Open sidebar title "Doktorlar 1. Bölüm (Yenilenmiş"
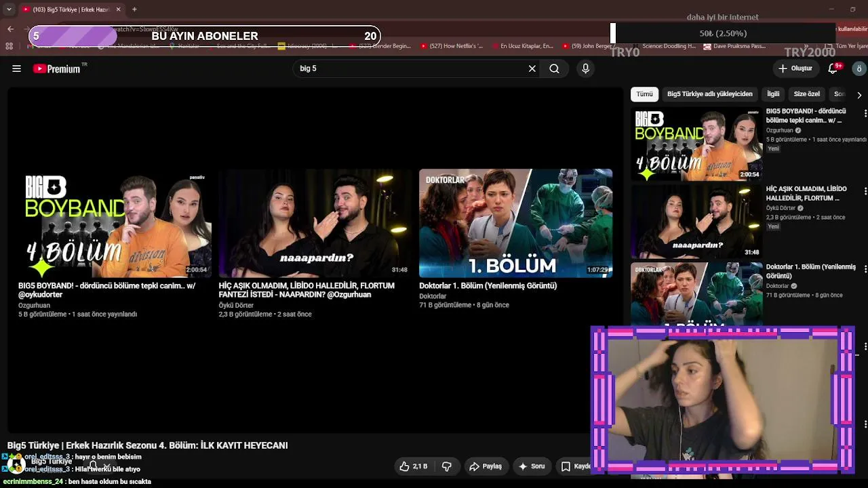This screenshot has width=868, height=488. click(x=811, y=272)
